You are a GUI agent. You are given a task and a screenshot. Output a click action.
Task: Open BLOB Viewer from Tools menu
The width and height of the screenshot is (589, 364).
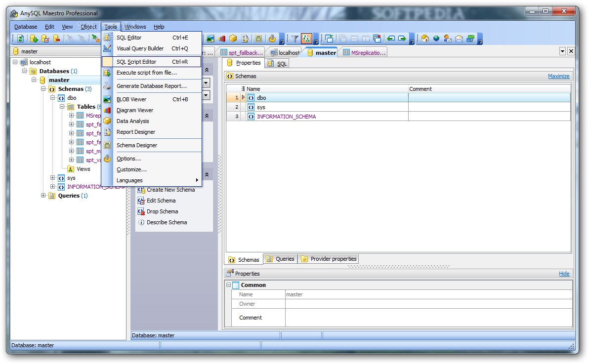[x=152, y=99]
